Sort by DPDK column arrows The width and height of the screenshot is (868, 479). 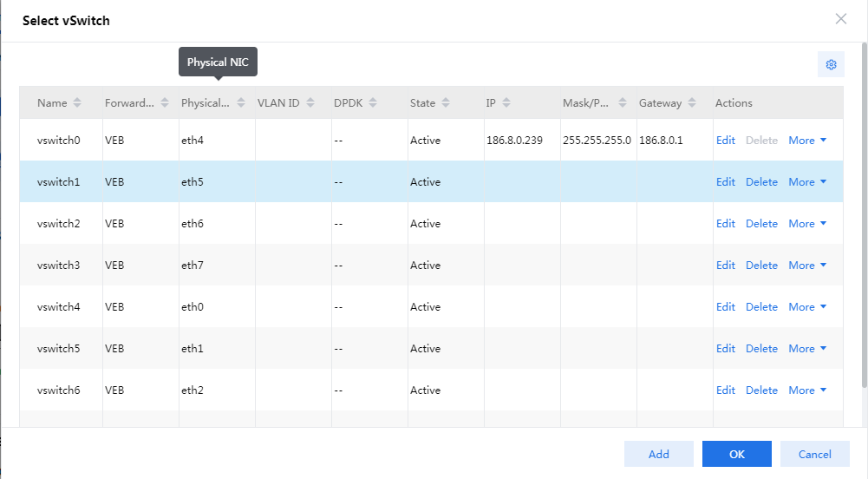[373, 103]
